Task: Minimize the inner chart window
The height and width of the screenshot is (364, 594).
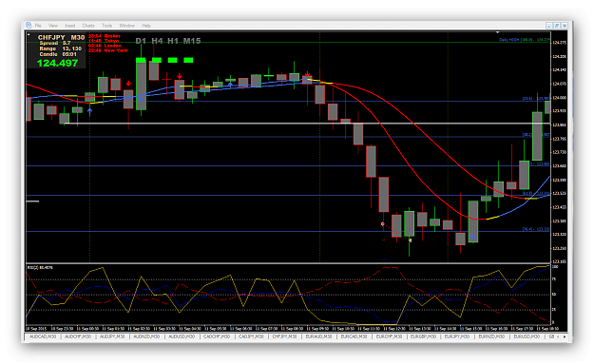Action: (549, 26)
